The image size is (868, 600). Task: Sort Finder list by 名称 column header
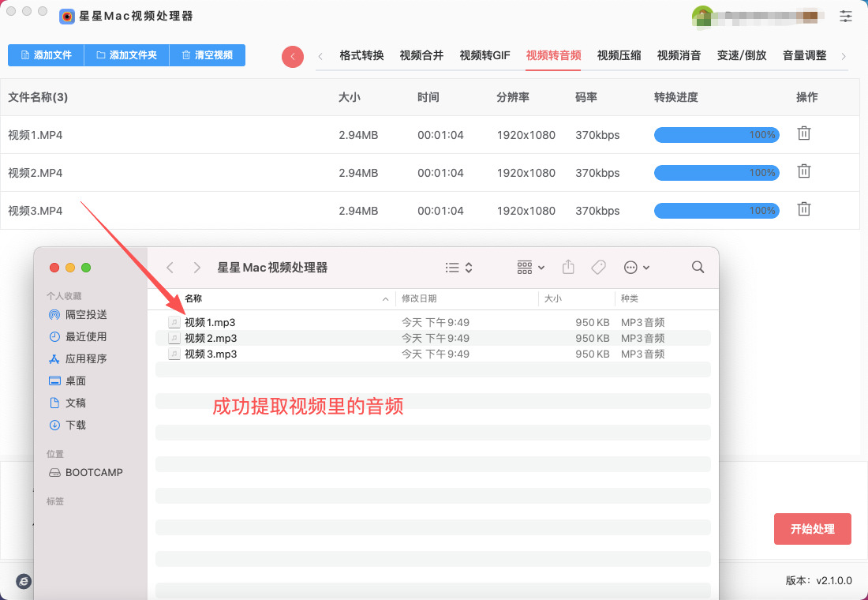click(x=193, y=298)
